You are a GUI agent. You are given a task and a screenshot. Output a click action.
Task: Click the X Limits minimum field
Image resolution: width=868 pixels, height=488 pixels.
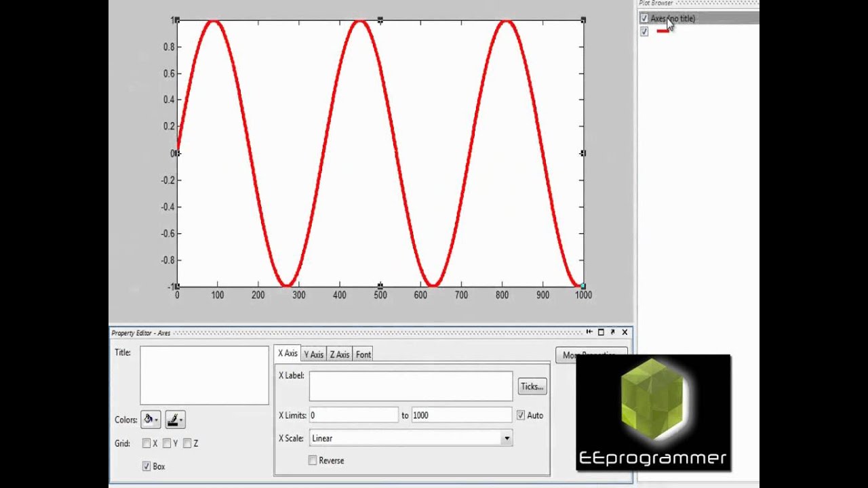353,415
